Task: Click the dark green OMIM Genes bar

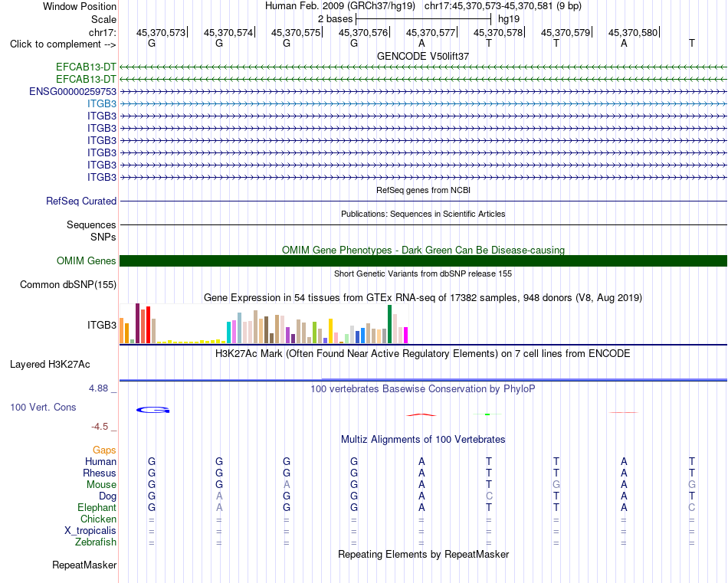Action: pos(423,261)
